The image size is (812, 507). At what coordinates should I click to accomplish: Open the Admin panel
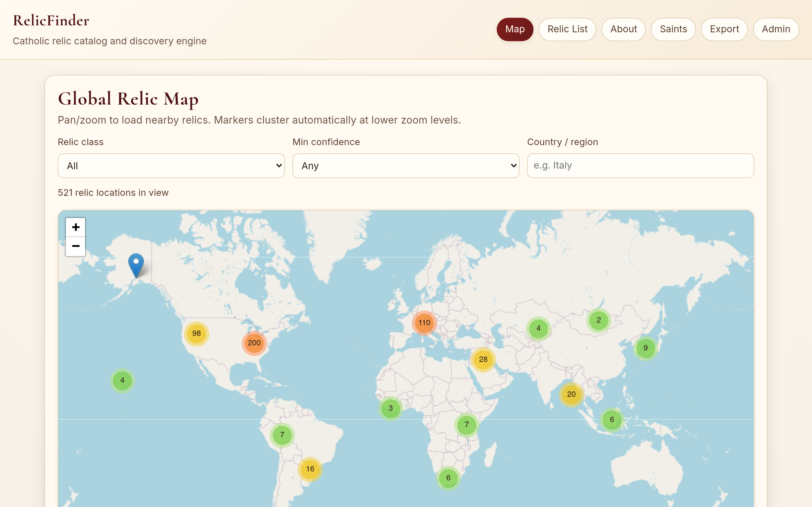(x=776, y=29)
